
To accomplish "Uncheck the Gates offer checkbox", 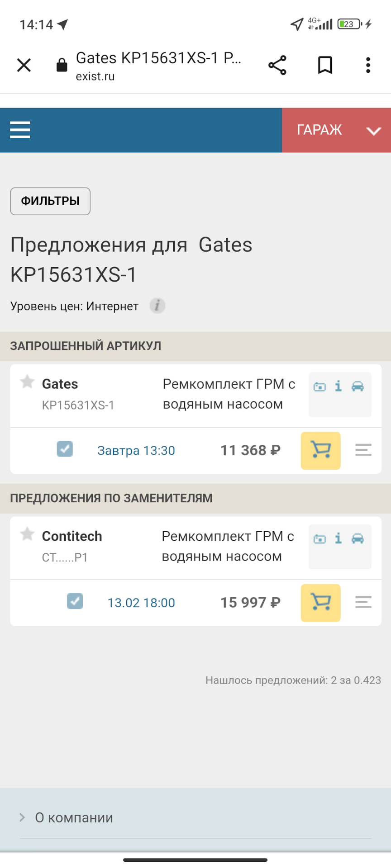I will (65, 449).
